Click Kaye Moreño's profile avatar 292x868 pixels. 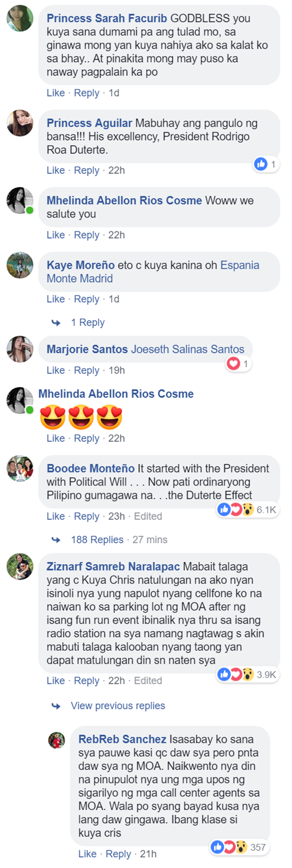(x=20, y=265)
